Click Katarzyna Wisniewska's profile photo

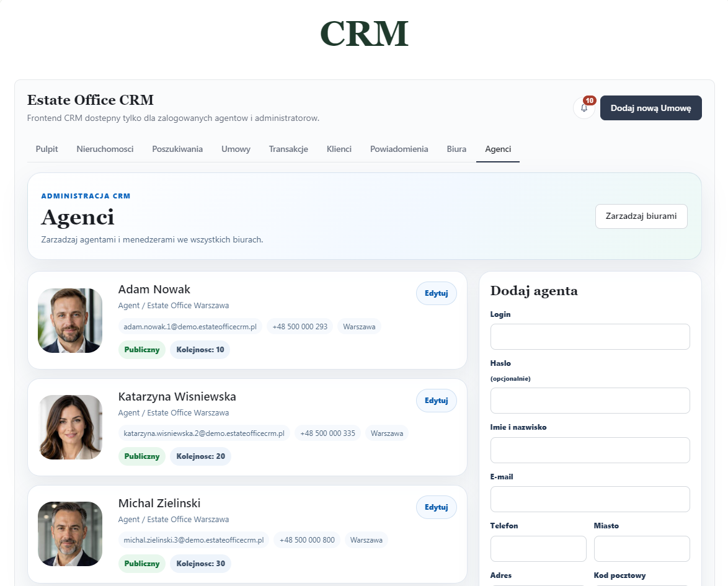[70, 427]
